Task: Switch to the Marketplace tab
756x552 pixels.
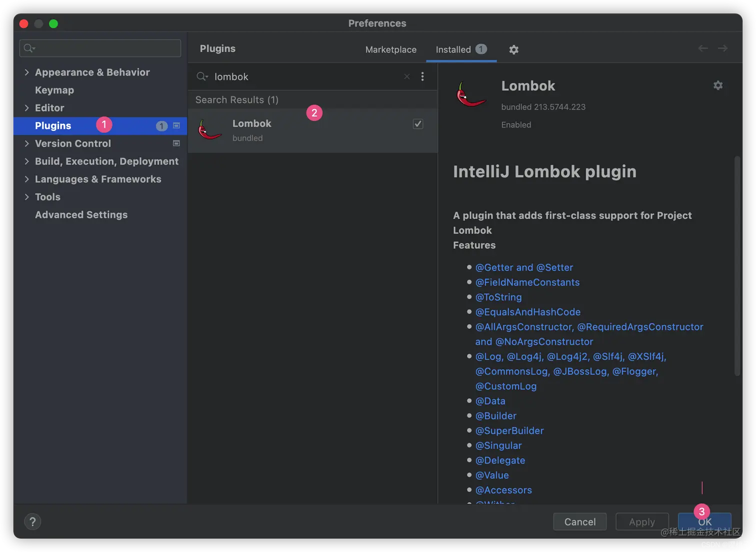Action: pos(391,49)
